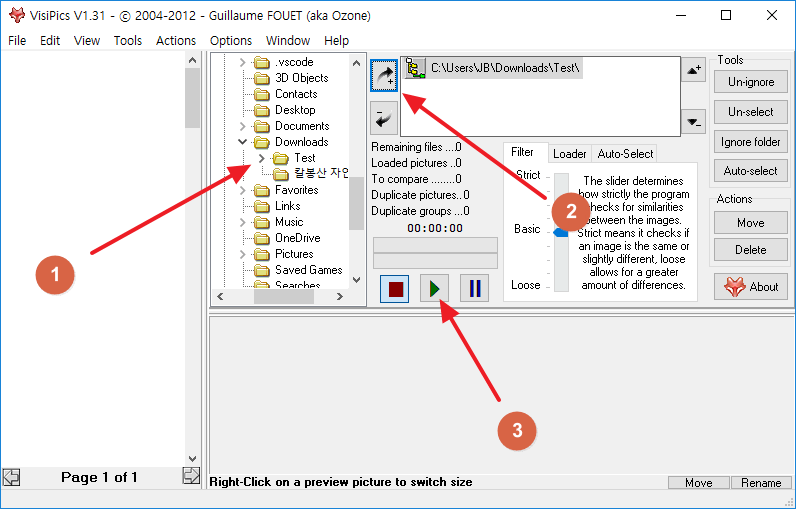Remove the folder from the path list
Screen dimensions: 796x509
click(x=384, y=117)
